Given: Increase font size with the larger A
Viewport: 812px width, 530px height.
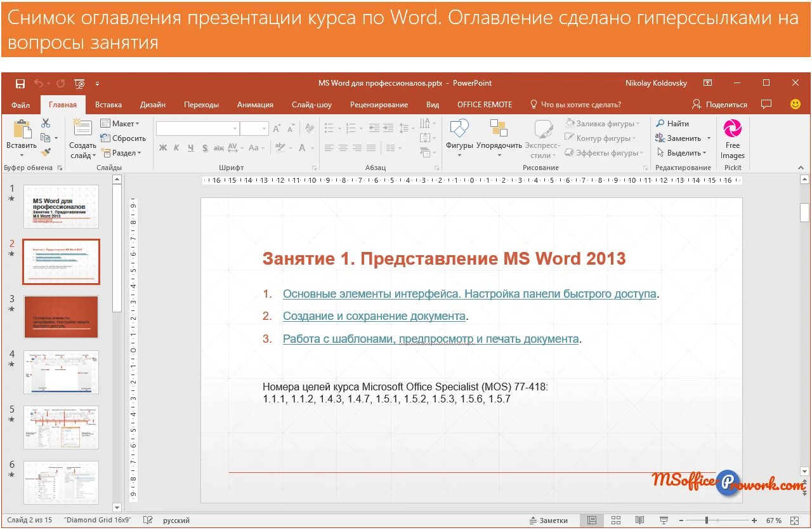Looking at the screenshot, I should (x=277, y=128).
